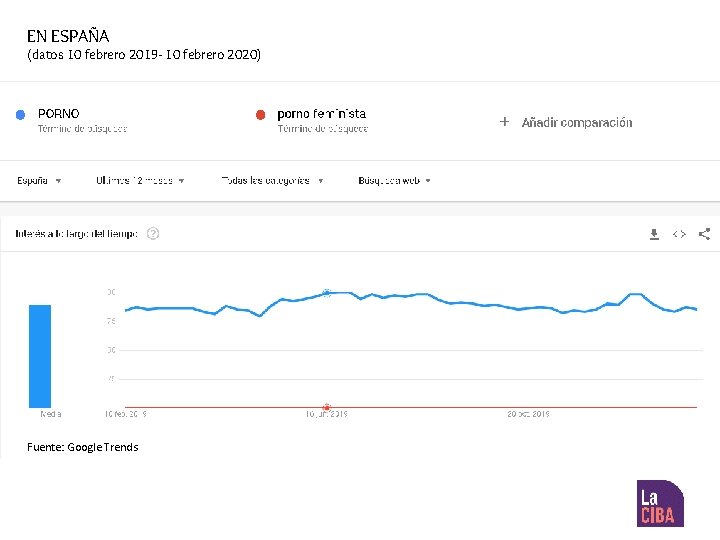This screenshot has width=720, height=540.
Task: Open the Todas las categorías dropdown
Action: 272,181
